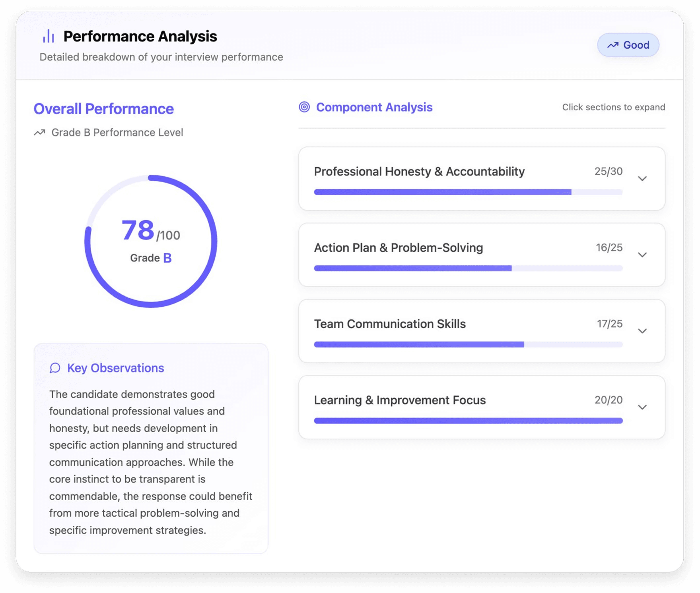
Task: Click the Good rating badge
Action: click(628, 45)
